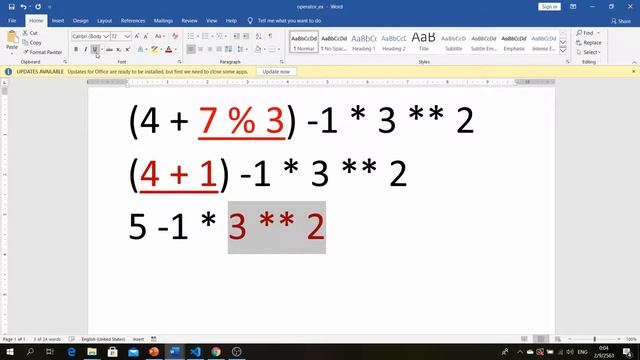The width and height of the screenshot is (640, 360).
Task: Open File Explorer from taskbar
Action: coord(92,351)
